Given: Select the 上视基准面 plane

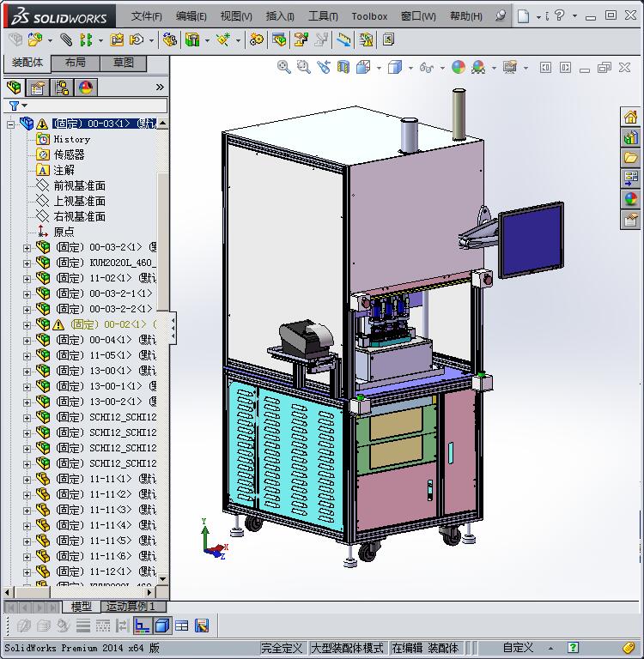Looking at the screenshot, I should pyautogui.click(x=80, y=201).
